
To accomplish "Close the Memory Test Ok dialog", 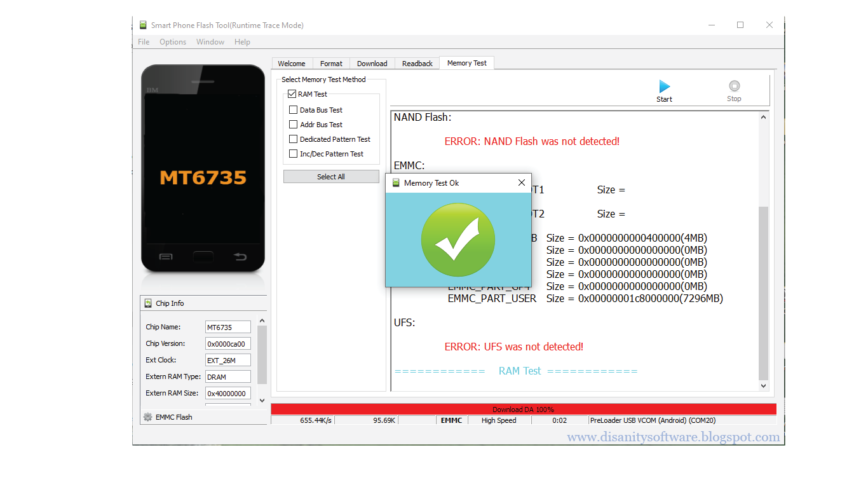I will tap(521, 183).
